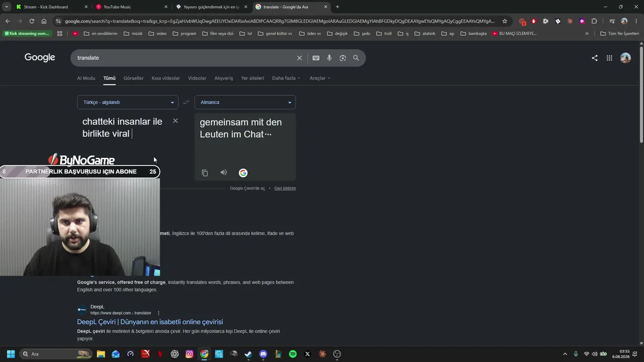Click the Windows taskbar search box
The height and width of the screenshot is (362, 644).
tap(55, 354)
